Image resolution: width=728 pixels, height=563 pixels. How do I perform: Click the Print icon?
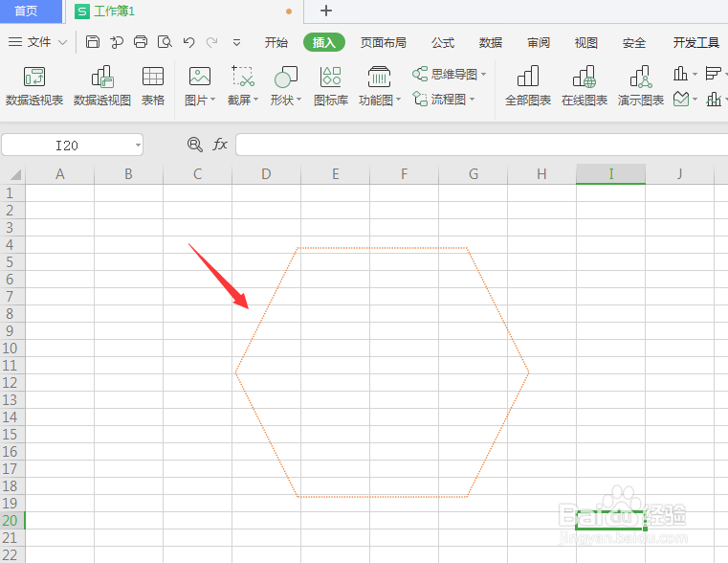[141, 42]
